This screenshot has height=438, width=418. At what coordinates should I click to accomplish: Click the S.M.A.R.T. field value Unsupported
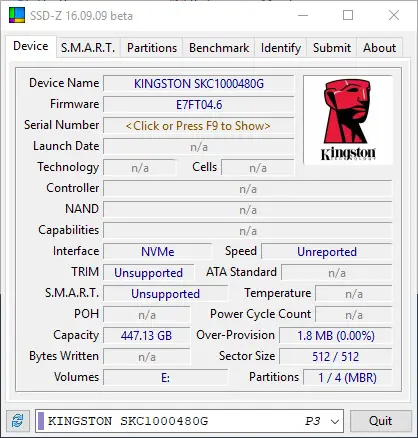pyautogui.click(x=166, y=294)
